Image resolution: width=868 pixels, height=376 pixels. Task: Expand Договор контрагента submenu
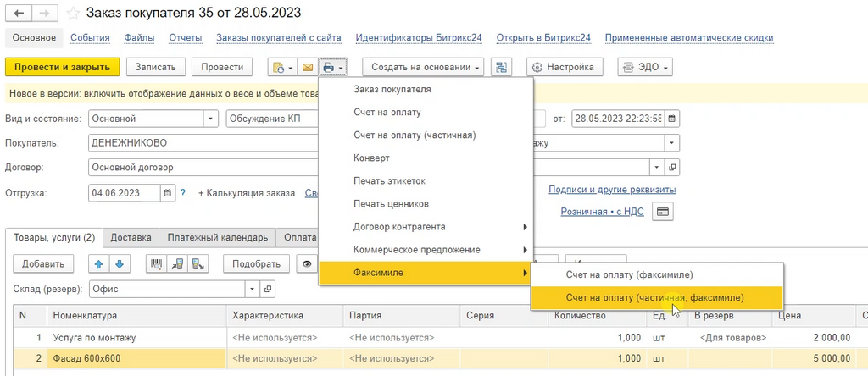[x=426, y=227]
